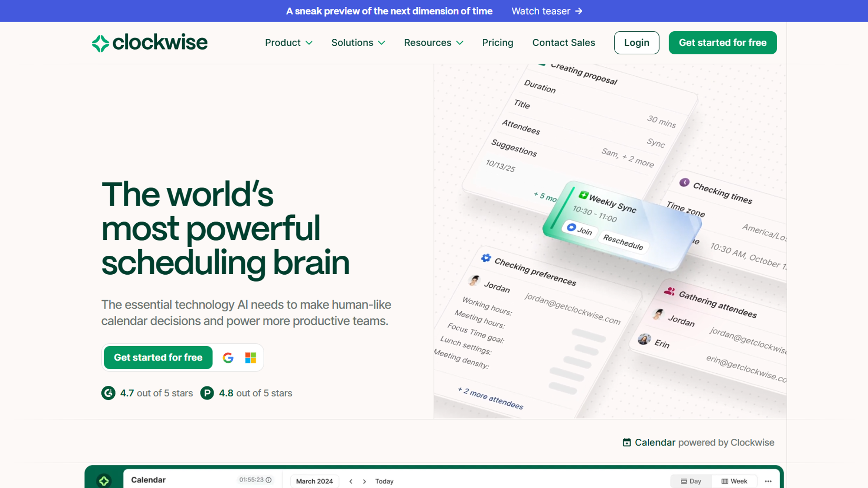Screen dimensions: 868x488
Task: Expand the Resources dropdown menu
Action: [433, 42]
